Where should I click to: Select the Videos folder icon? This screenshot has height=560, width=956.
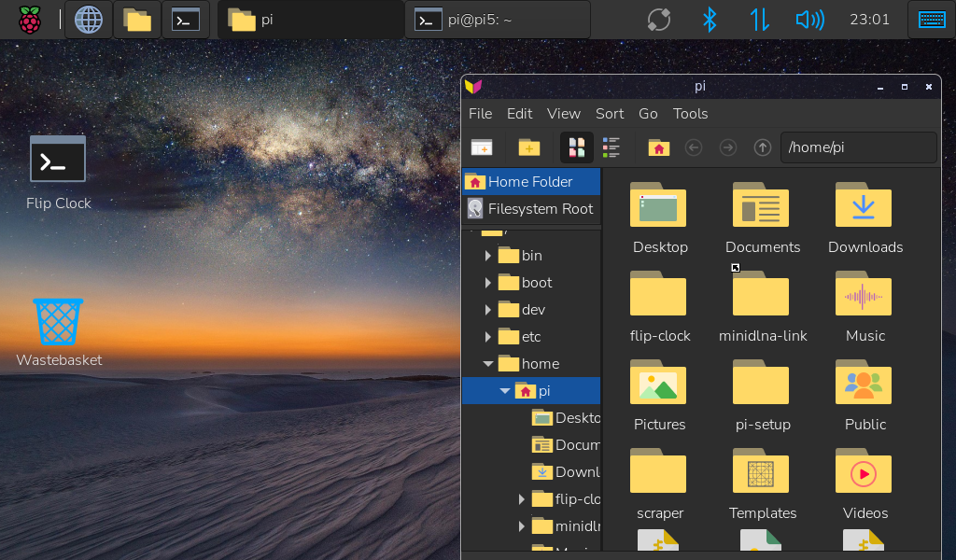coord(865,484)
